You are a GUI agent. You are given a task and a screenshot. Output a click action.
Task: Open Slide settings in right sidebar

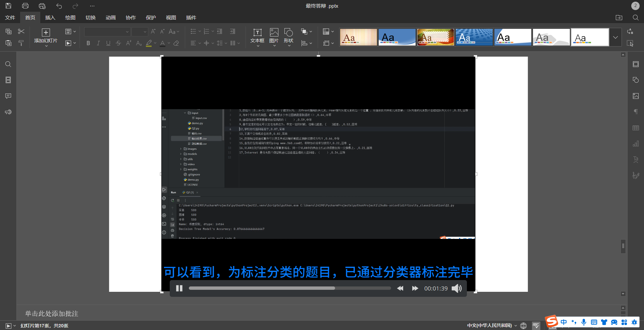click(x=636, y=64)
